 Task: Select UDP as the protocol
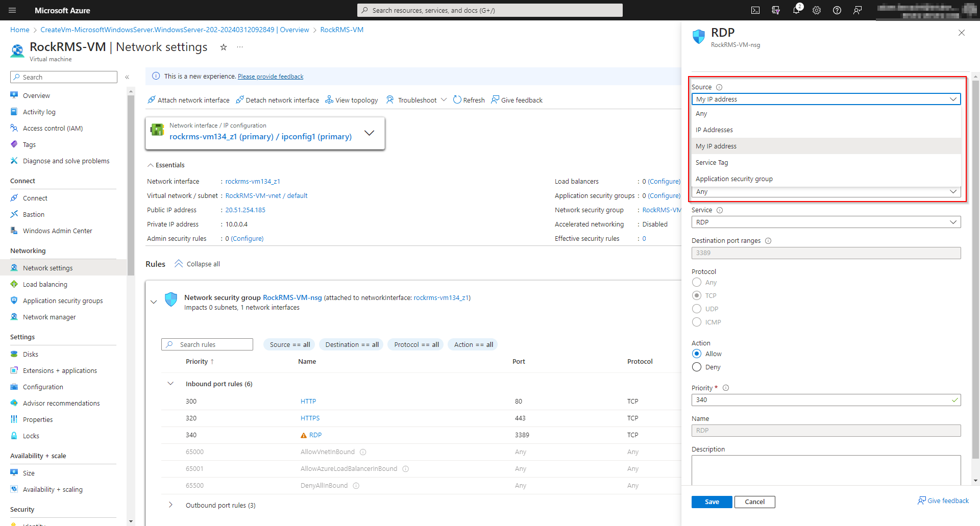coord(697,309)
